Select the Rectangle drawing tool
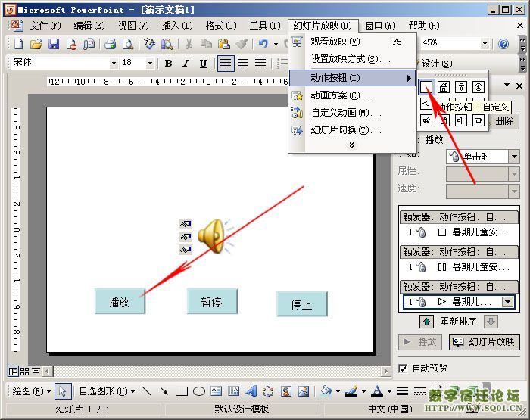Viewport: 530px width, 420px height. [x=182, y=391]
